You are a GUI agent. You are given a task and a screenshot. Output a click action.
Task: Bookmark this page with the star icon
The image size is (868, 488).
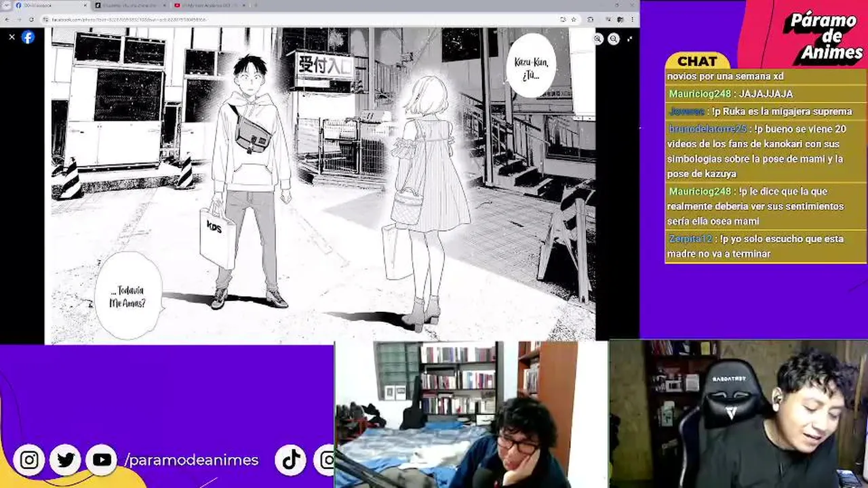[x=574, y=19]
